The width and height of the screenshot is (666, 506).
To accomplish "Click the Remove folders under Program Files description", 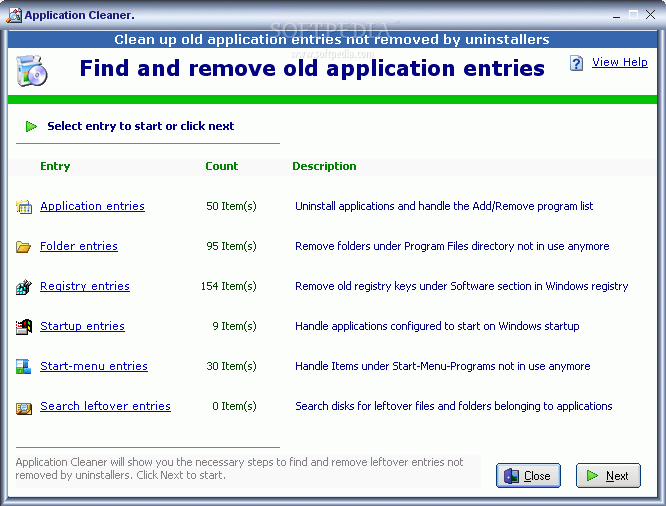I will [x=452, y=246].
